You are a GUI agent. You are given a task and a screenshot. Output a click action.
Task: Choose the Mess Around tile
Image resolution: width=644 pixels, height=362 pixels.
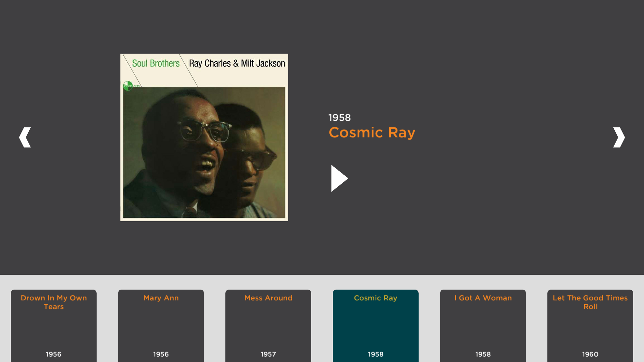(268, 326)
